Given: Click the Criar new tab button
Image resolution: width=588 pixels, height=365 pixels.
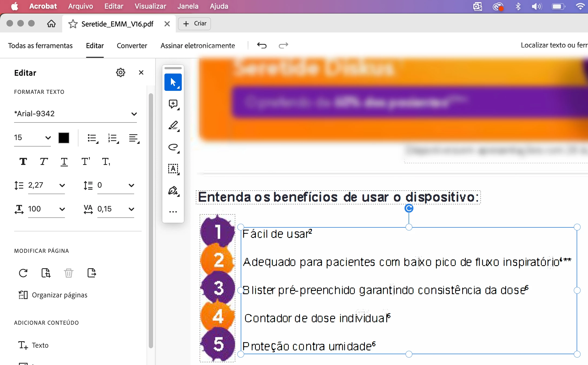Looking at the screenshot, I should click(x=194, y=24).
